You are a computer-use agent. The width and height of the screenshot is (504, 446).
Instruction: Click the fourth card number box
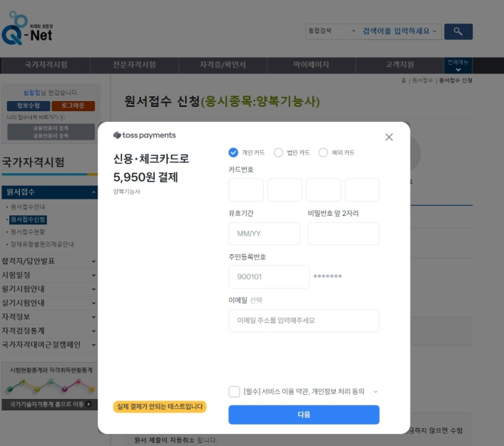[x=362, y=190]
